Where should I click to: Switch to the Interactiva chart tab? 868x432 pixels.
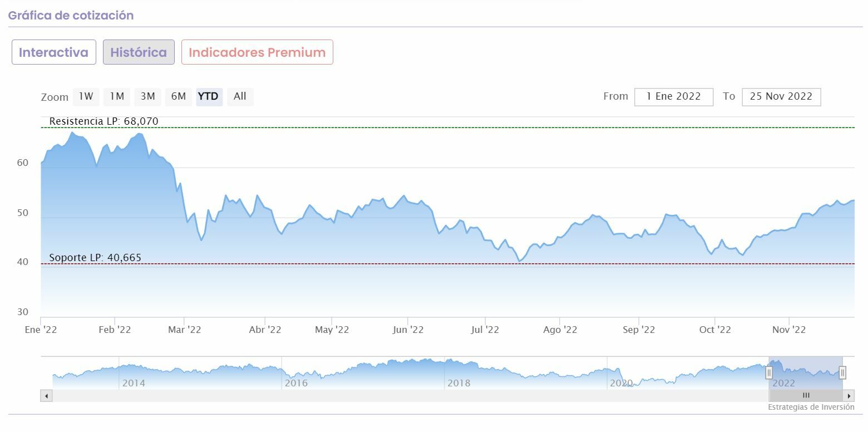(x=54, y=52)
